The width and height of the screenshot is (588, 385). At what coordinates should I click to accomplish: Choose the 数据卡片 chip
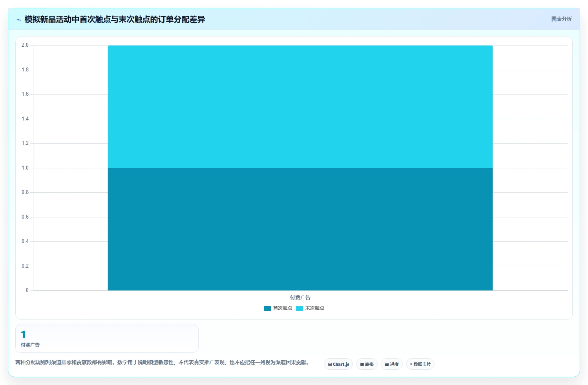pyautogui.click(x=420, y=364)
